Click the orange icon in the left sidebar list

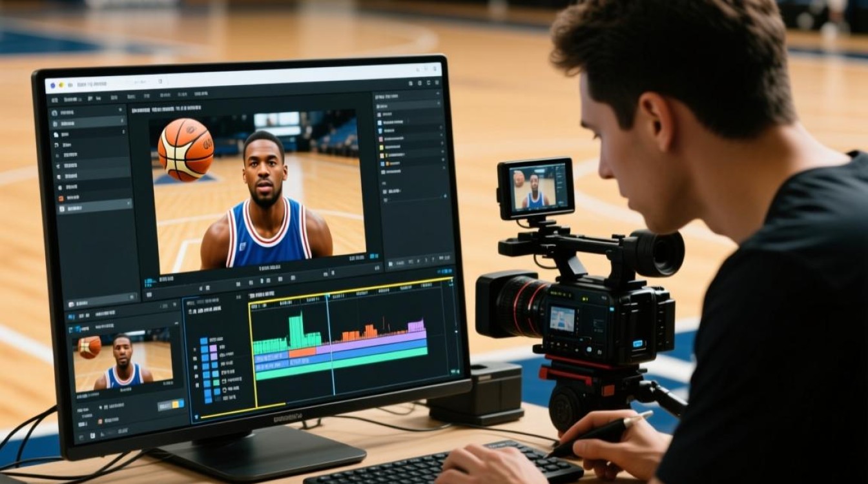pos(61,198)
